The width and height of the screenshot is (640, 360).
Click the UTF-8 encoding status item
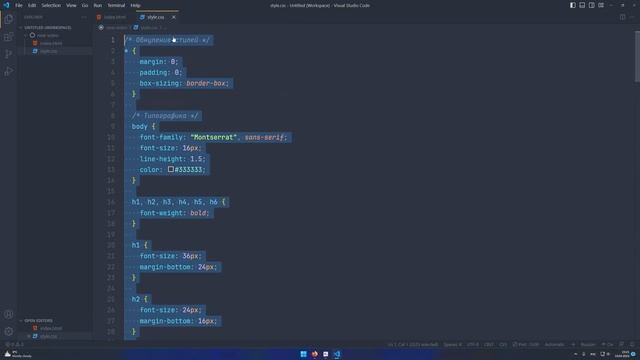(473, 344)
